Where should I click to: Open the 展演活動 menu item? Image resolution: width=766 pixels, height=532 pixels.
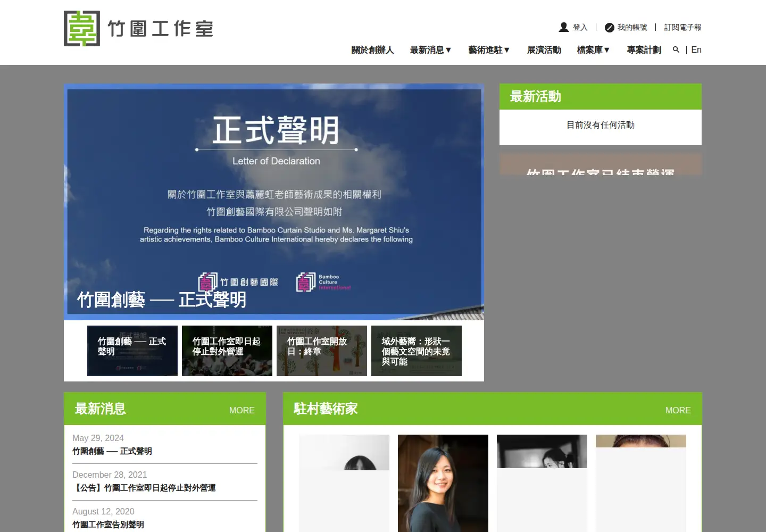coord(544,50)
